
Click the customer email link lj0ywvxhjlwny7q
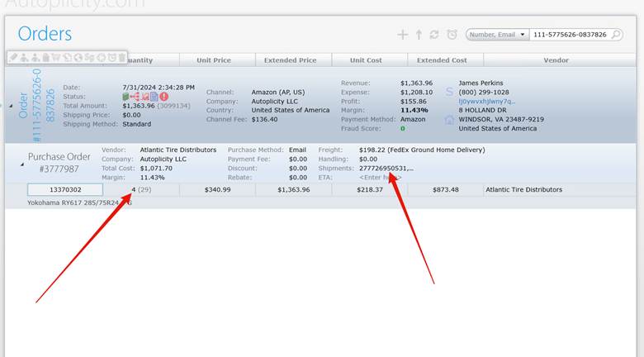486,101
